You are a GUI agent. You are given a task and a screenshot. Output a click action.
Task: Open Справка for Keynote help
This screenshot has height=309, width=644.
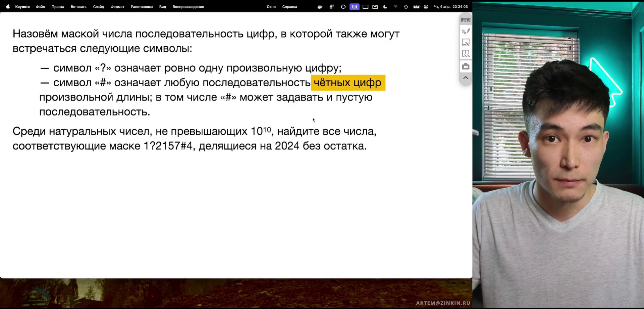pos(289,6)
